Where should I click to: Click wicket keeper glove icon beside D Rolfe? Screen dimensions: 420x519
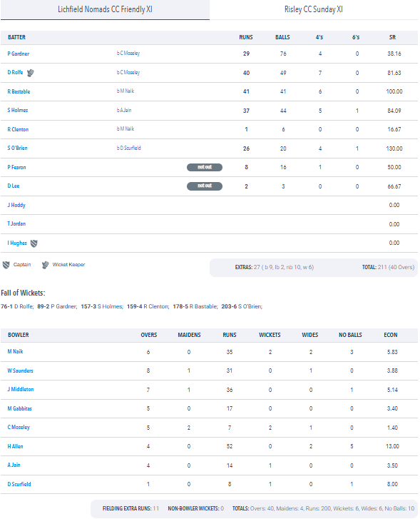point(31,73)
